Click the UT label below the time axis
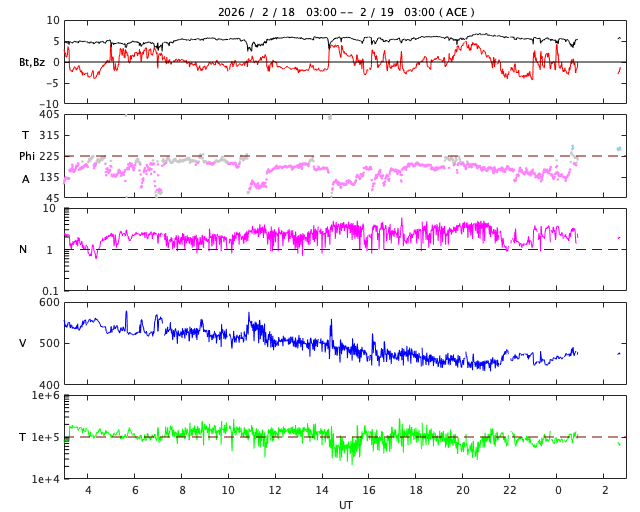The height and width of the screenshot is (512, 640). coord(345,505)
